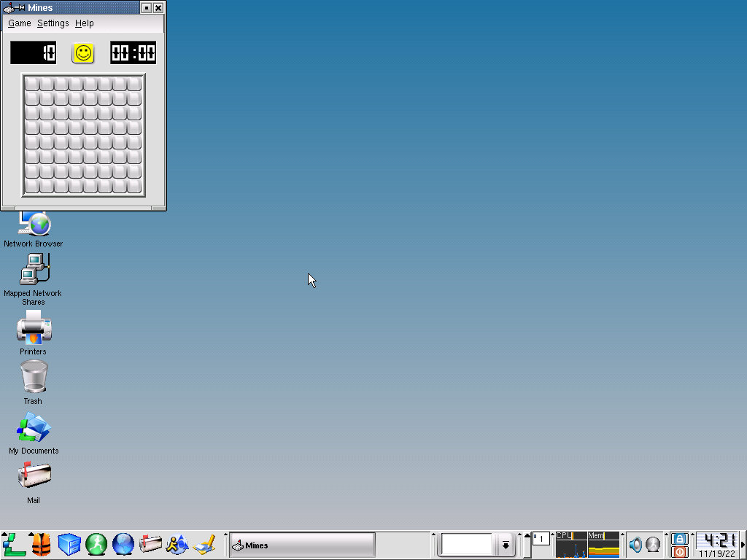Open the Help menu

click(84, 23)
